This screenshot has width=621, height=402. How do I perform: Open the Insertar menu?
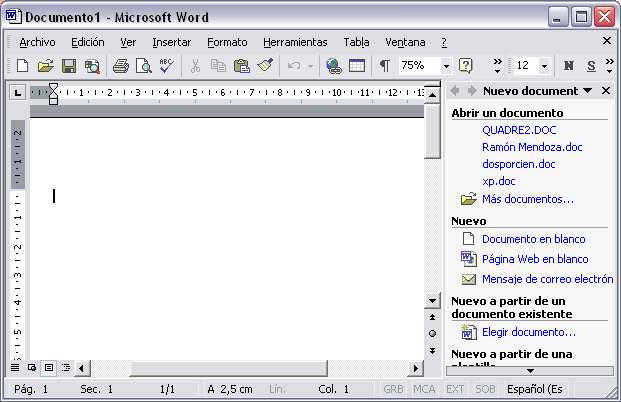coord(171,42)
